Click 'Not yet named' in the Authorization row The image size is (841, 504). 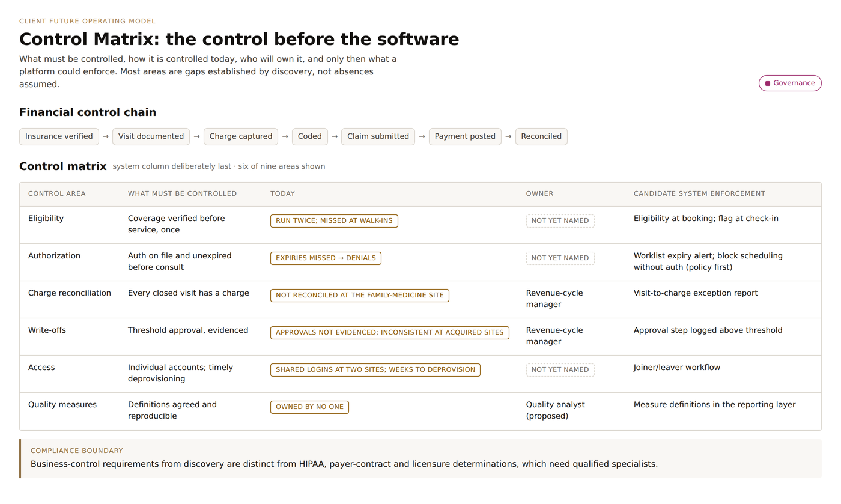click(560, 258)
